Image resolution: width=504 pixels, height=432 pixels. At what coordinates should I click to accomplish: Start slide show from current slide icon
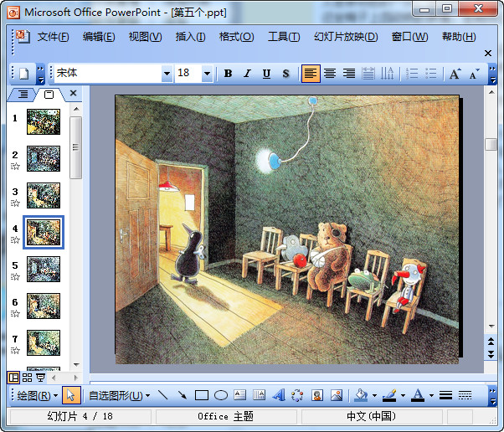tap(40, 378)
